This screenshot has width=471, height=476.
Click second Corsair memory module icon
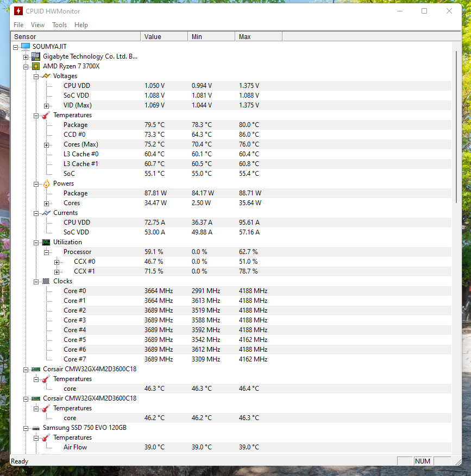pyautogui.click(x=36, y=398)
